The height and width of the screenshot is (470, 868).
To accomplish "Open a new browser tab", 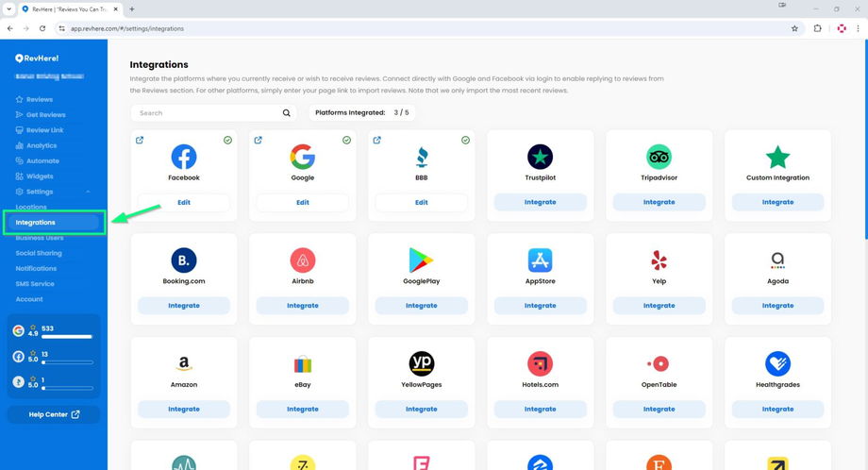I will (x=132, y=8).
